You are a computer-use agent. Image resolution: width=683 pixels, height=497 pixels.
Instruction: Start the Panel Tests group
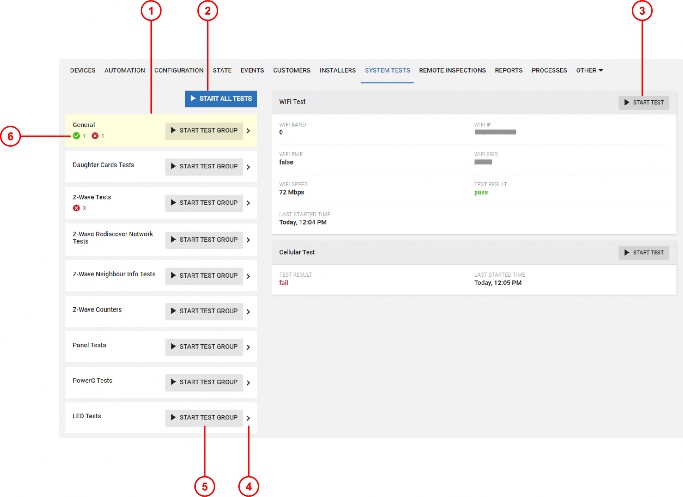(204, 347)
